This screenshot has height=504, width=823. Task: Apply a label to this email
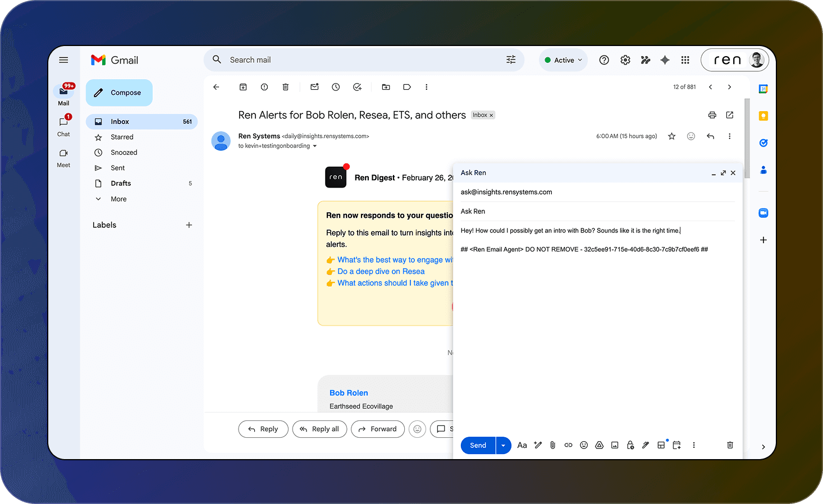[x=407, y=87]
